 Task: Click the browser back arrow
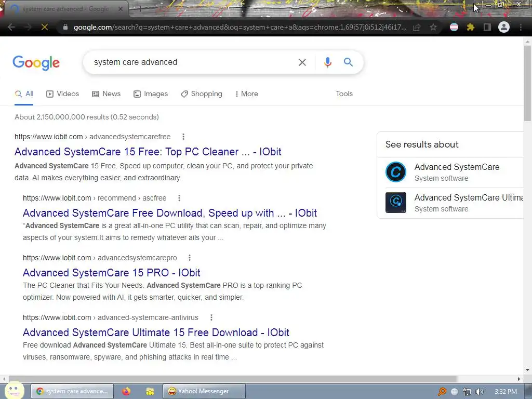click(x=11, y=27)
